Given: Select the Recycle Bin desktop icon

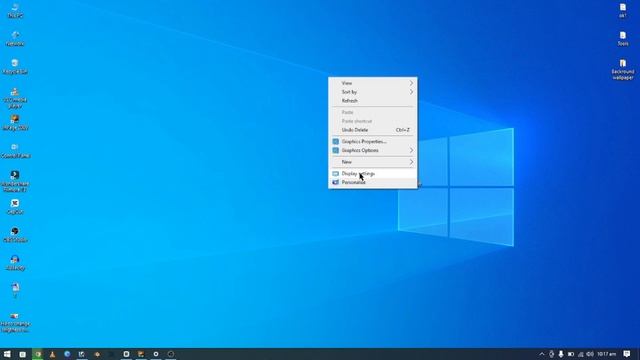Looking at the screenshot, I should point(15,67).
